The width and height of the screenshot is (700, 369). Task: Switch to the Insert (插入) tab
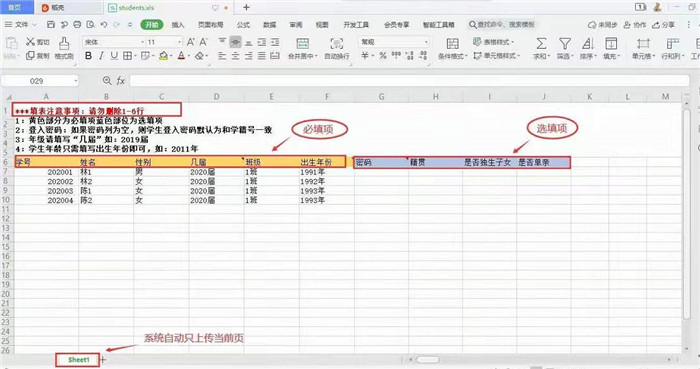178,25
